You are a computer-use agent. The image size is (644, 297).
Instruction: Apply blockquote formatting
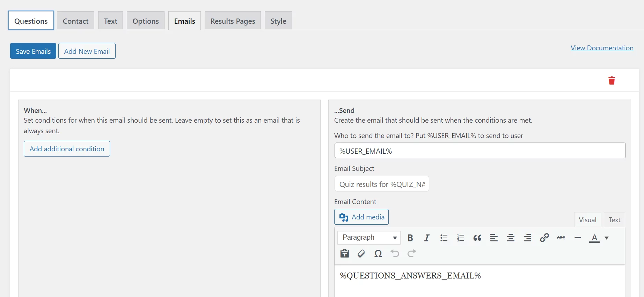(477, 238)
